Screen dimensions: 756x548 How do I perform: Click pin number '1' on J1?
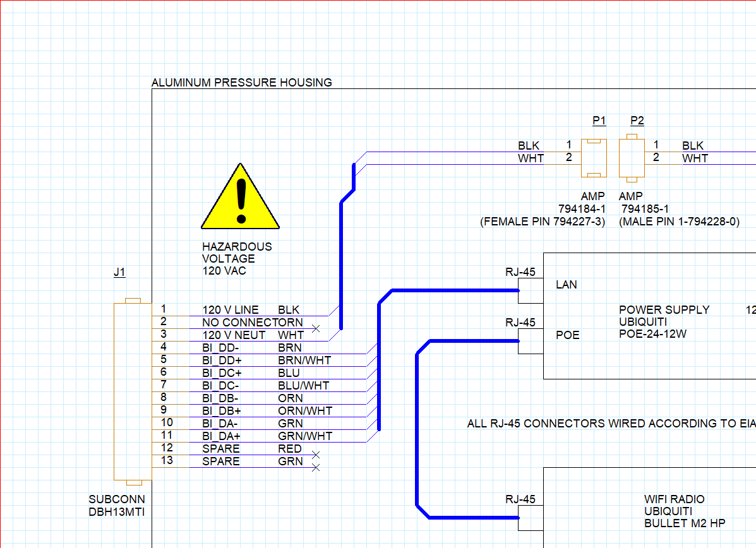164,309
